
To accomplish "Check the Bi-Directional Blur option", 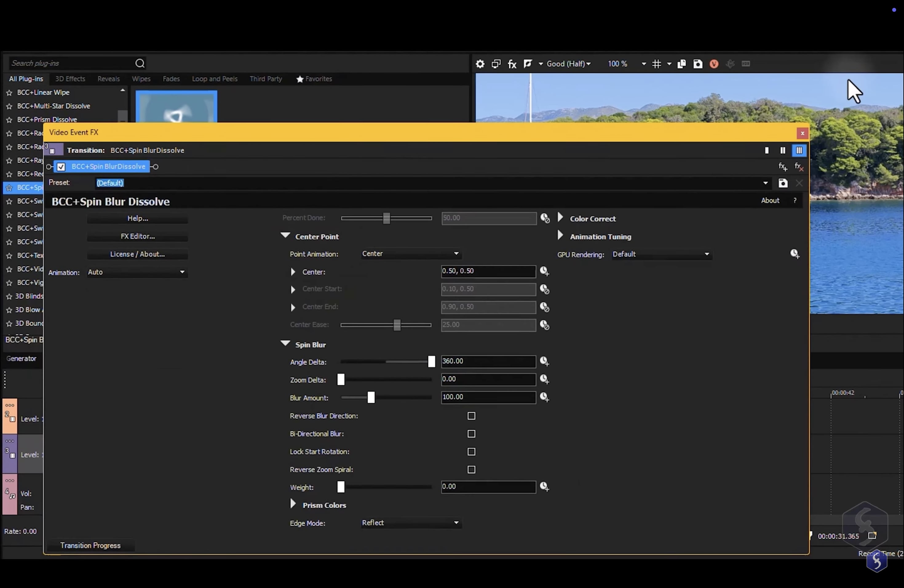I will tap(471, 434).
